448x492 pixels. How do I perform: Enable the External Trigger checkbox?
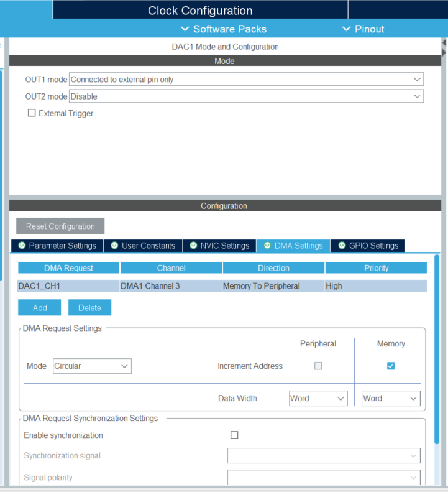(32, 113)
